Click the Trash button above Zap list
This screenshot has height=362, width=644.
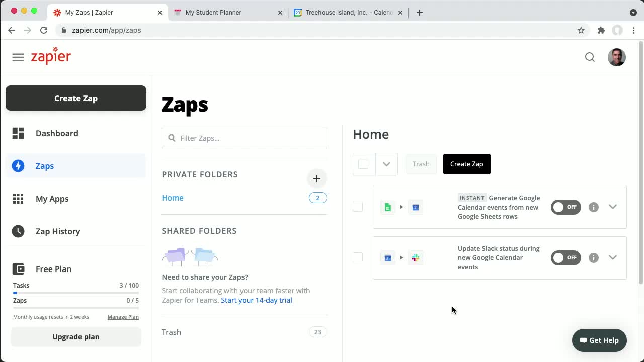[421, 164]
